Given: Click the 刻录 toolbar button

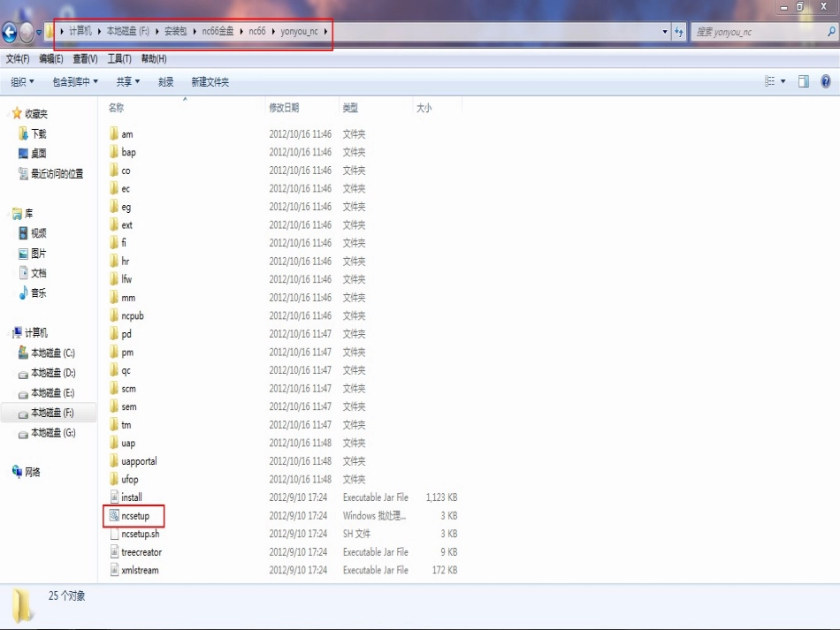Looking at the screenshot, I should 166,82.
